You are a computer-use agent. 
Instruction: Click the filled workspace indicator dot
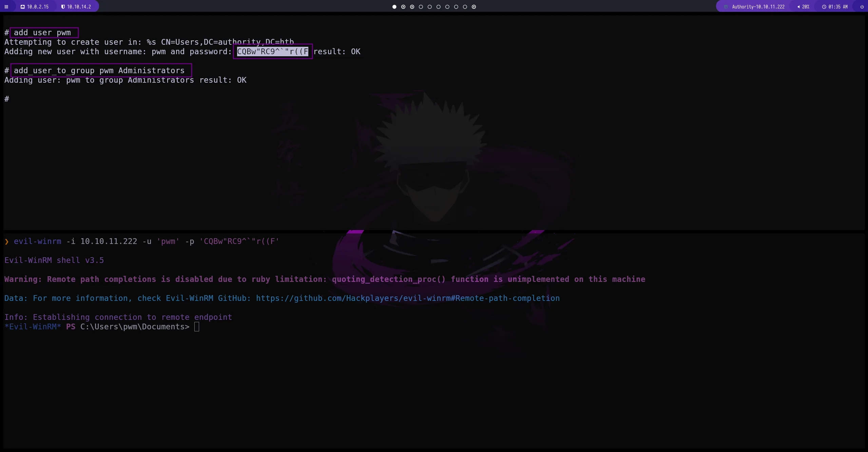[394, 7]
